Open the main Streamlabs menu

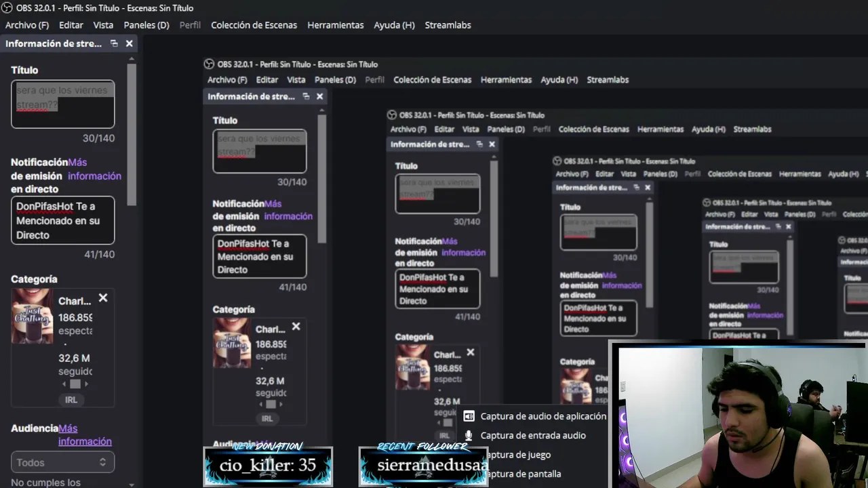pyautogui.click(x=448, y=25)
